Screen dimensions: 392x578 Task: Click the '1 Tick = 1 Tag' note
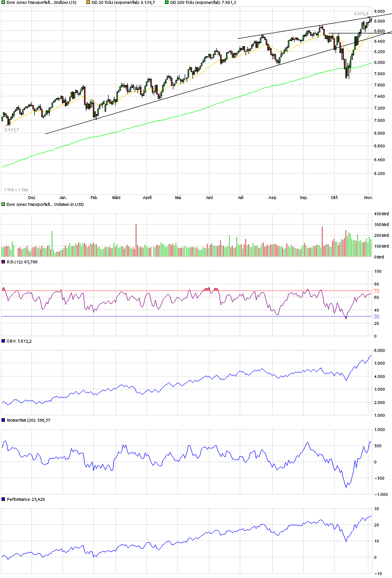click(16, 190)
